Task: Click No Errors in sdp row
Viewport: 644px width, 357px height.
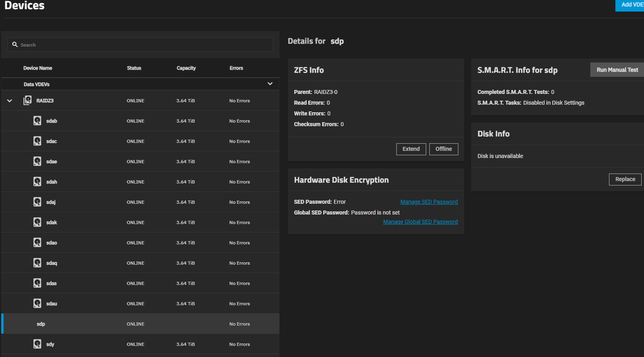Action: tap(240, 324)
